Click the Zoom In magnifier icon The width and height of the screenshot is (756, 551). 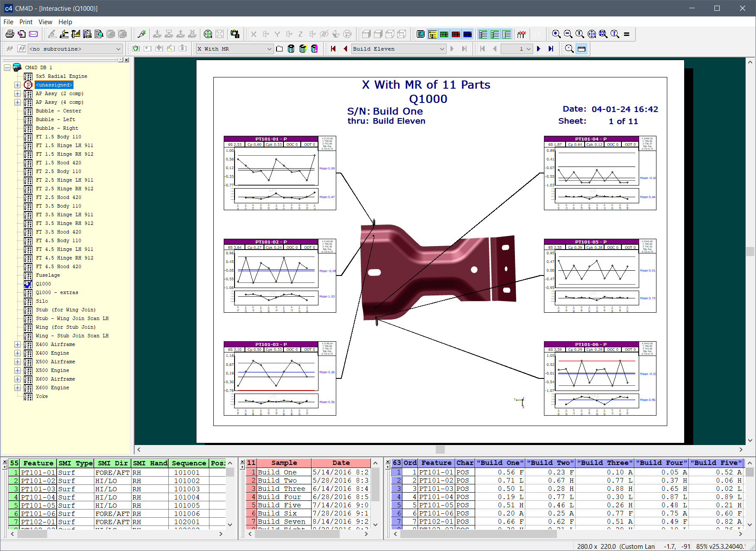click(557, 34)
